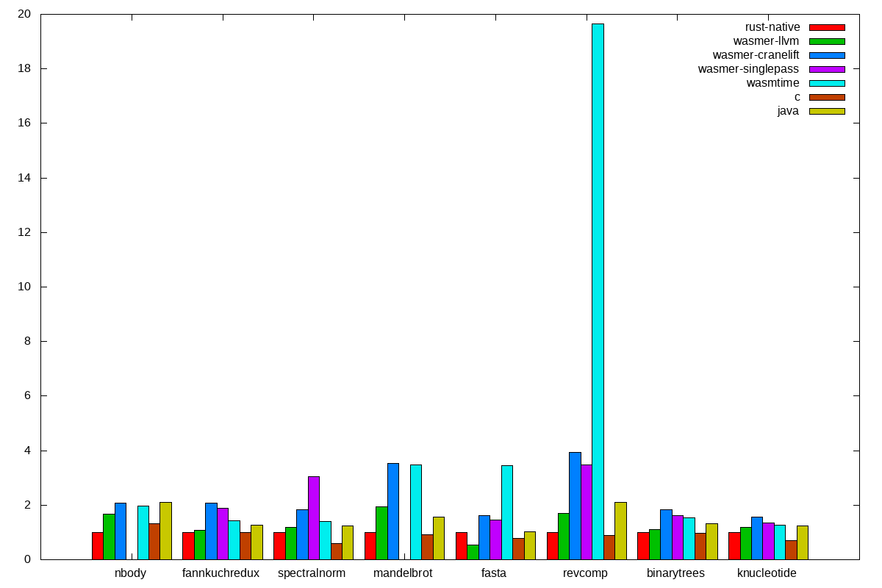Click the '20' y-axis tick label

24,14
